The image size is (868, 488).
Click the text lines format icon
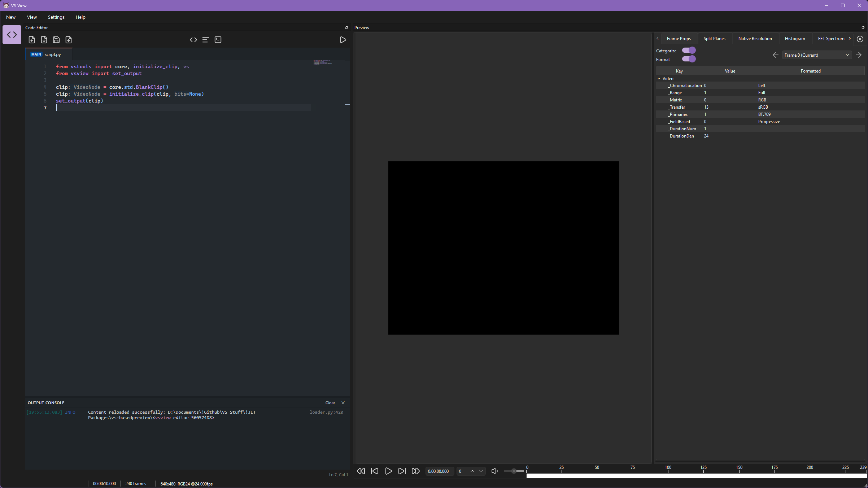coord(206,40)
